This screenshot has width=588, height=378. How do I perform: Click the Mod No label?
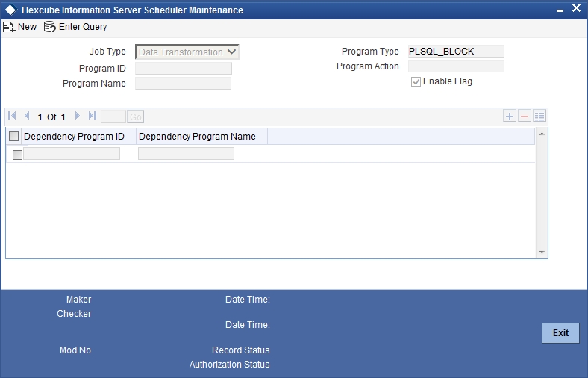[x=75, y=350]
